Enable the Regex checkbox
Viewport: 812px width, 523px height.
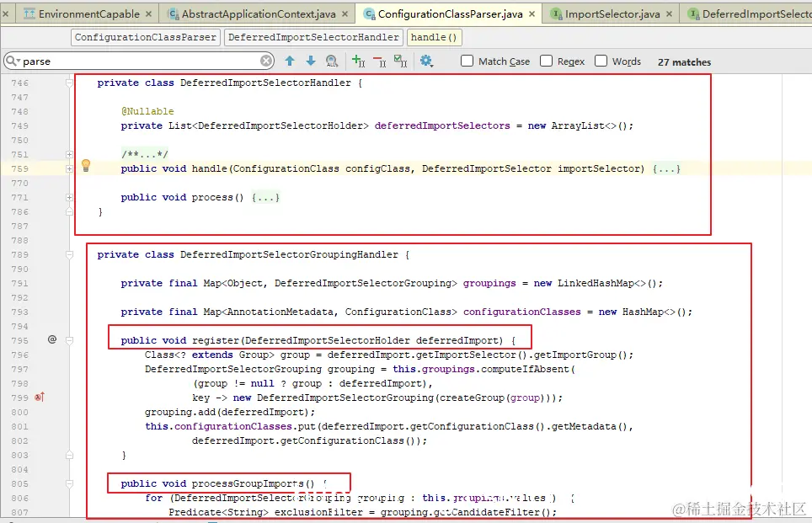(x=546, y=61)
